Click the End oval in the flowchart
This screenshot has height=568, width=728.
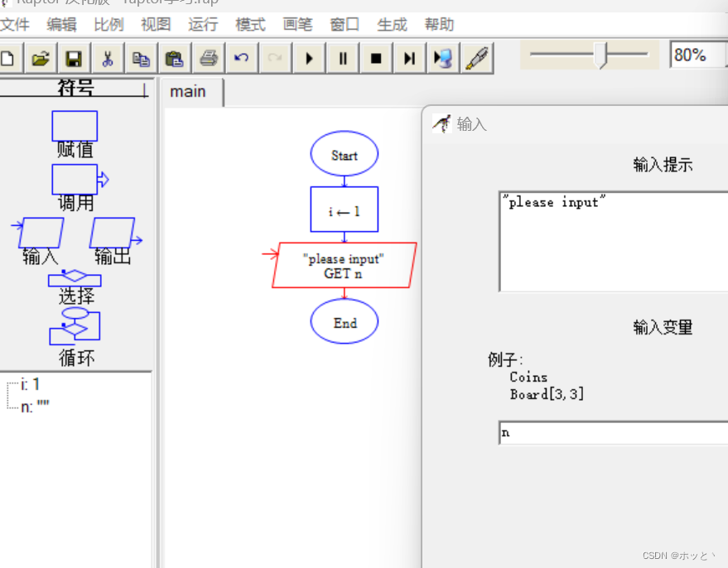pos(345,321)
